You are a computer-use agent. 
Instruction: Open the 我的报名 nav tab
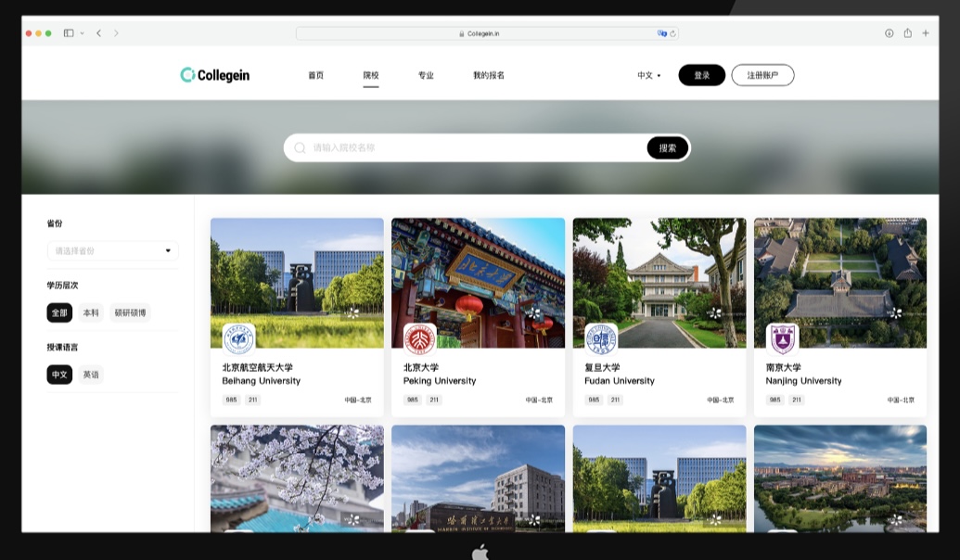(489, 75)
